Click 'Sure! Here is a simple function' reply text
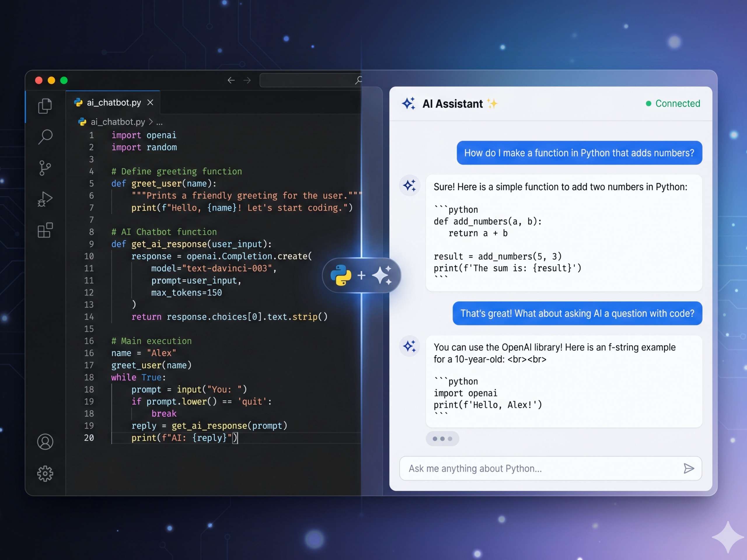Image resolution: width=747 pixels, height=560 pixels. tap(560, 187)
